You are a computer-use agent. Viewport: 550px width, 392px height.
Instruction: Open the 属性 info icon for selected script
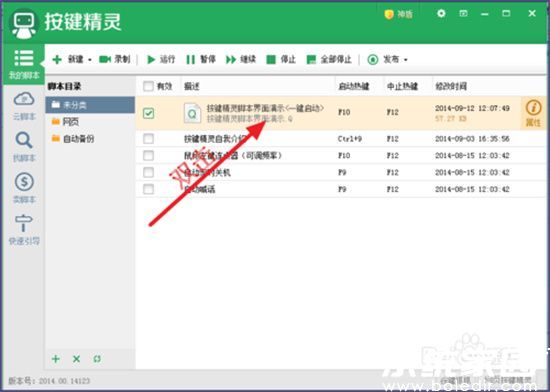coord(533,113)
